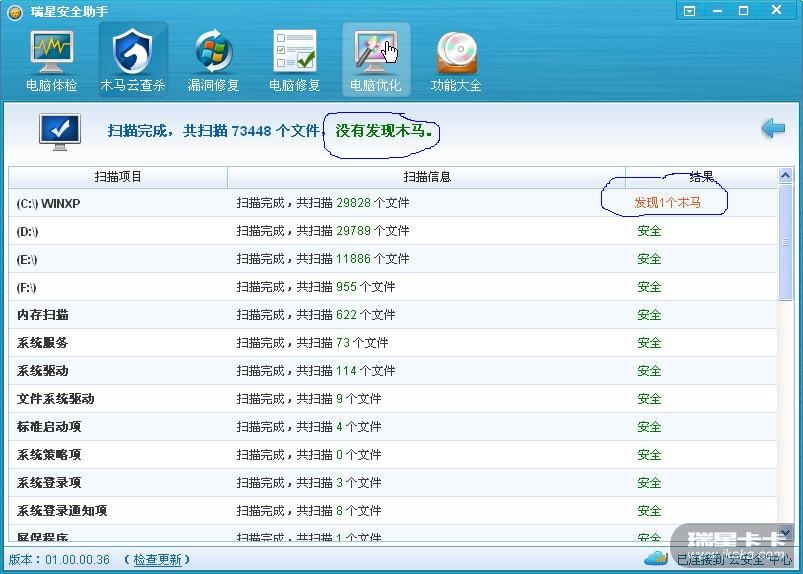Click the 检查更新 check update link
Viewport: 803px width, 574px height.
157,559
